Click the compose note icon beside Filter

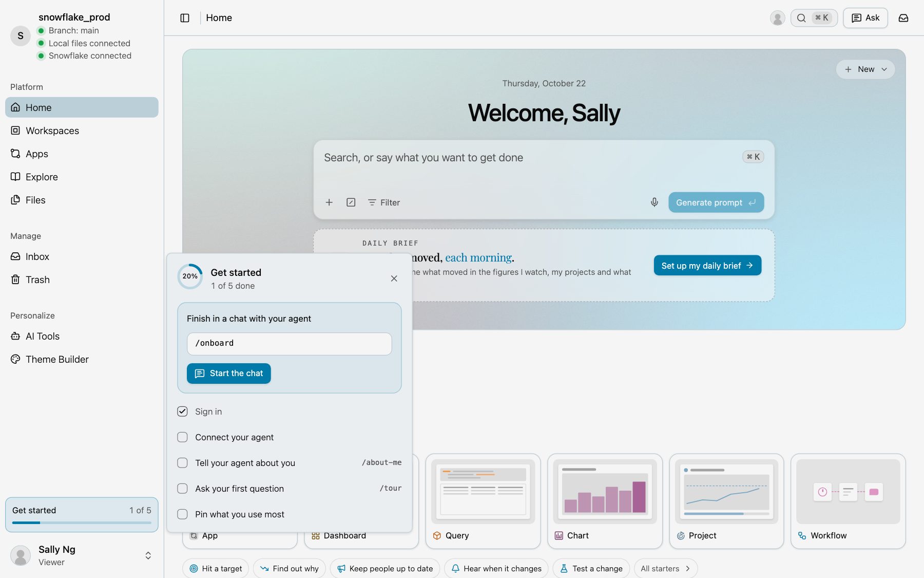(351, 202)
